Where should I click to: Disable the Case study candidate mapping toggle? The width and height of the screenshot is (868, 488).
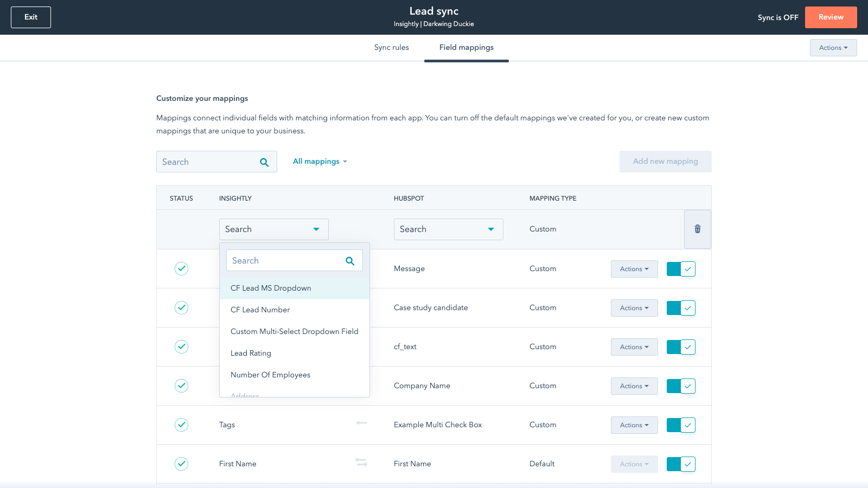tap(681, 308)
